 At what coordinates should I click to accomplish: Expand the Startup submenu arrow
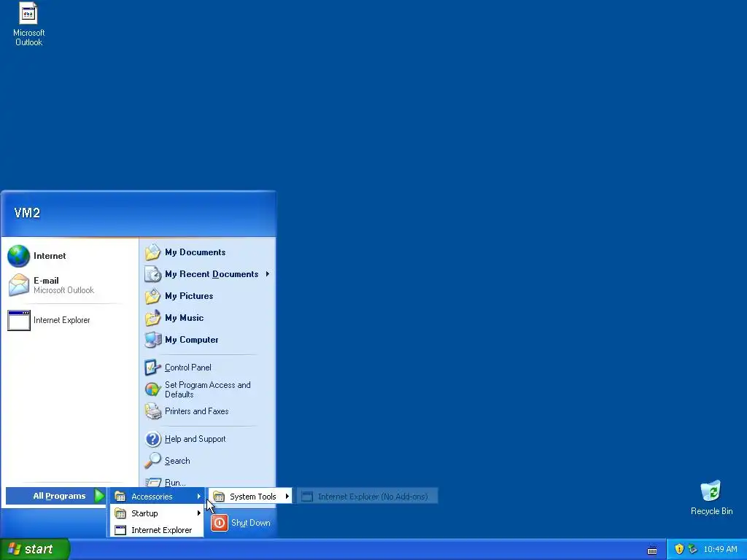198,513
